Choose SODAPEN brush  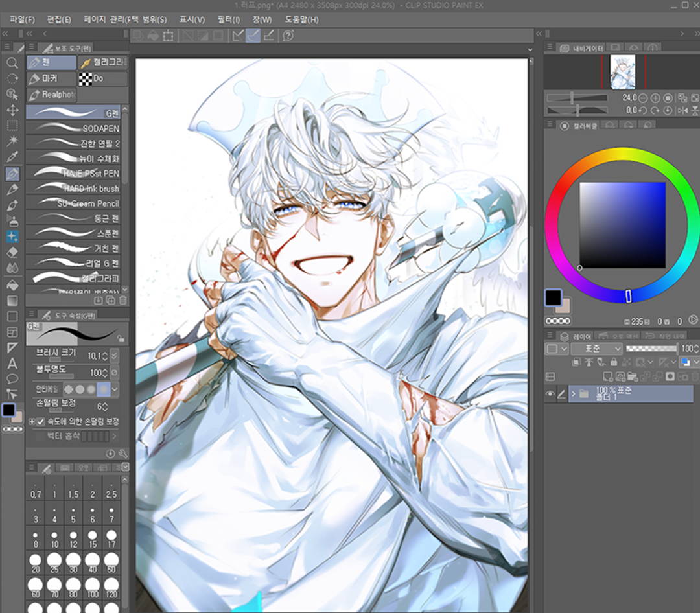[73, 128]
